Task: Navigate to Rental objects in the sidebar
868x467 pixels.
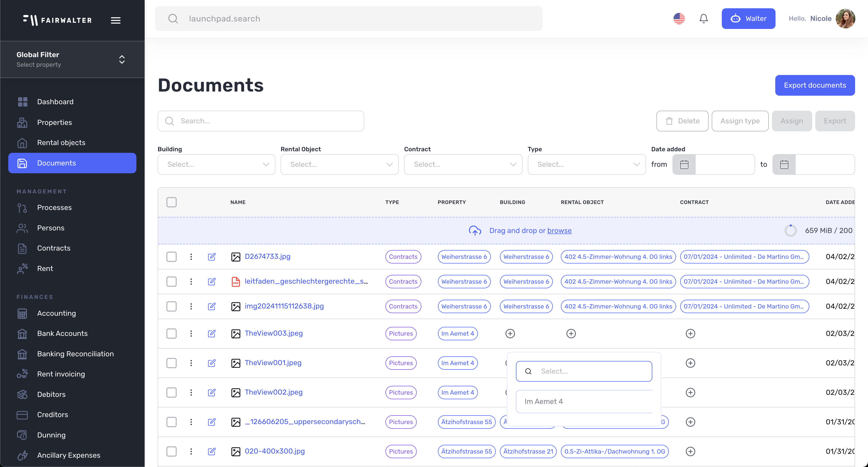Action: click(x=61, y=143)
